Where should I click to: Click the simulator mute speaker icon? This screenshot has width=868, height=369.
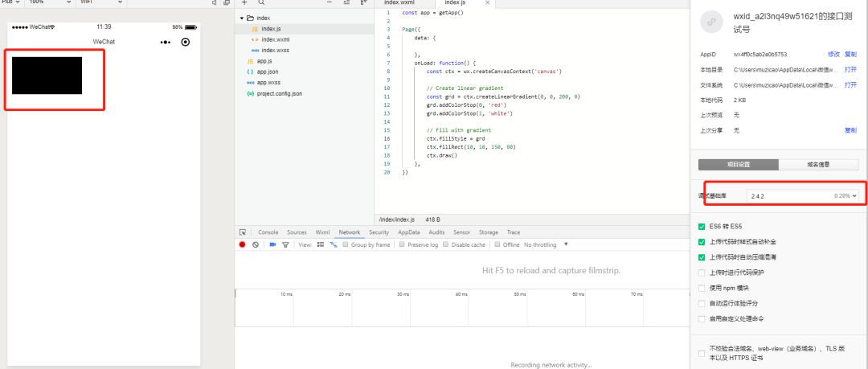click(x=215, y=2)
